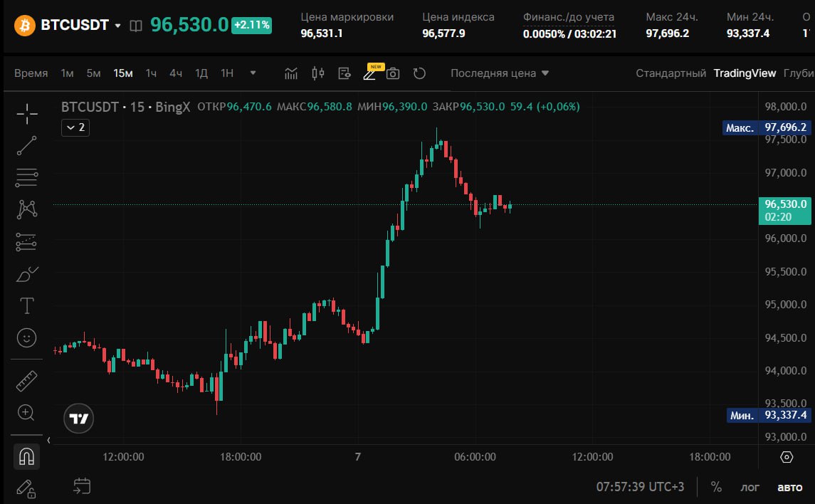Activate the zoom in tool
Viewport: 815px width, 504px height.
click(26, 413)
